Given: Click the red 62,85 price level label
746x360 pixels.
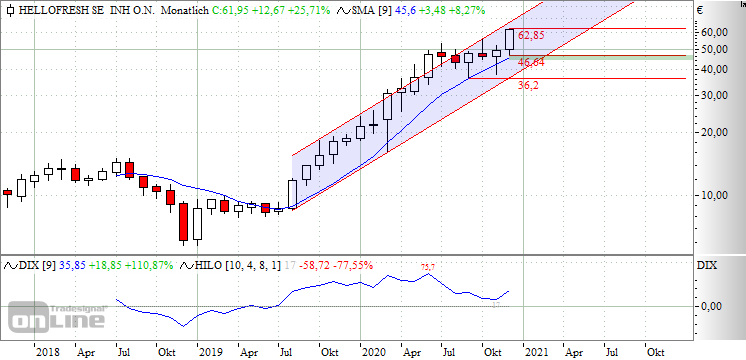Looking at the screenshot, I should tap(531, 35).
